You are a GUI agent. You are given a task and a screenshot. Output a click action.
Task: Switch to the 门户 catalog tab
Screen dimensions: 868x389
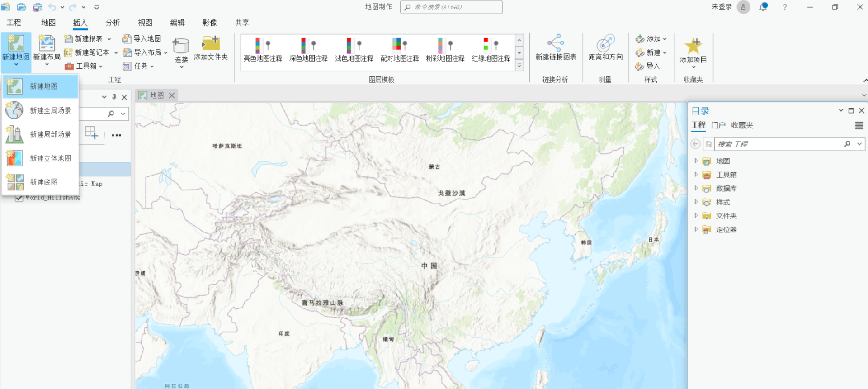tap(718, 125)
